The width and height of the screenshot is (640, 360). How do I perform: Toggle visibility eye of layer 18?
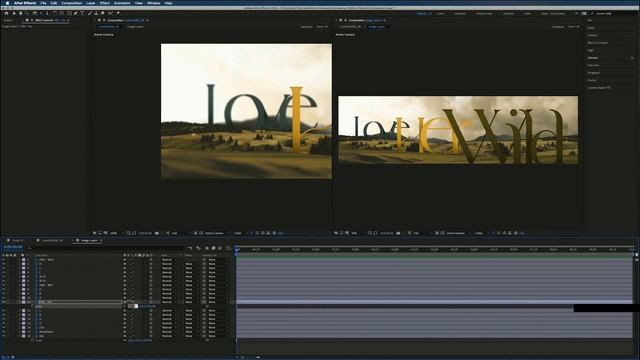[x=3, y=336]
